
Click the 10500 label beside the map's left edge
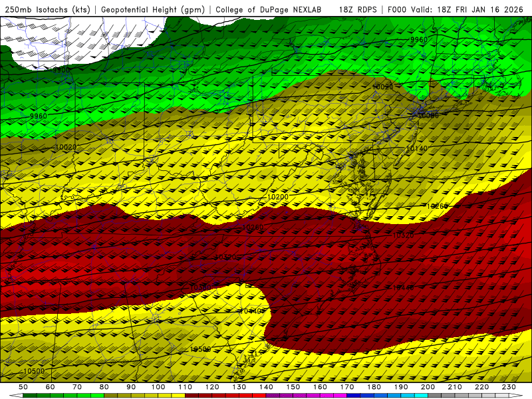point(35,371)
